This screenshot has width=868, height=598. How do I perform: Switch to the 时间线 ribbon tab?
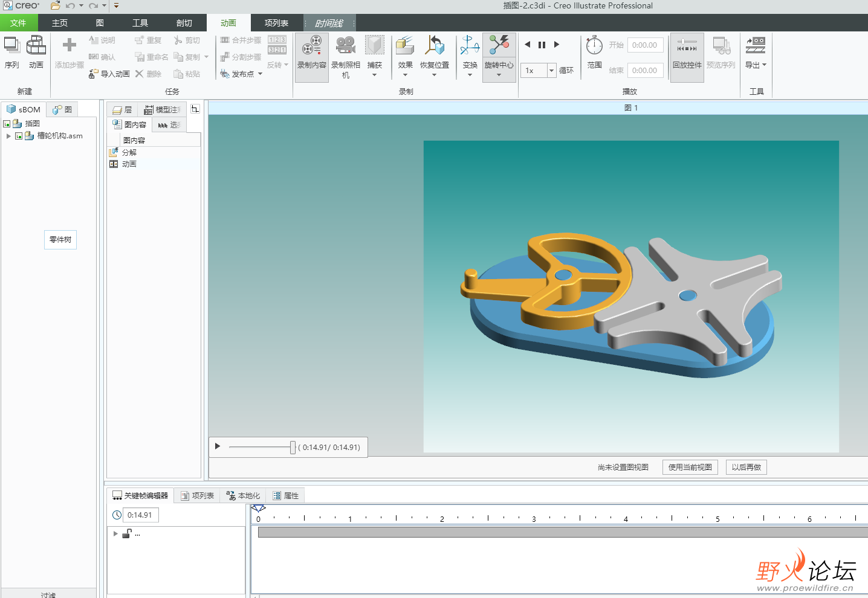329,23
